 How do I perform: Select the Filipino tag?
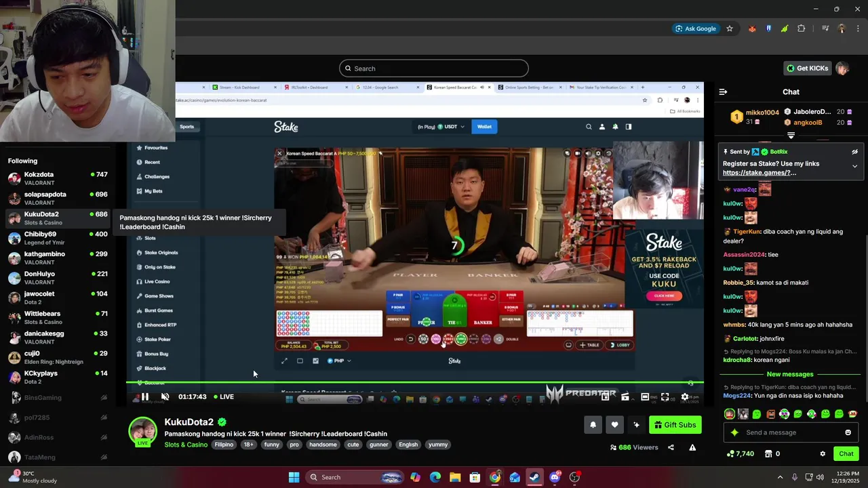tap(224, 445)
